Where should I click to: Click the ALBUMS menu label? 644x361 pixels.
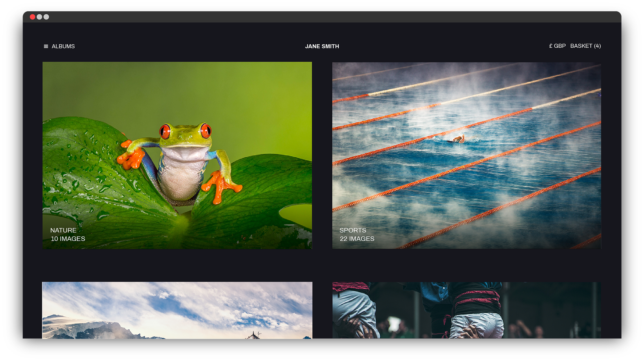tap(63, 46)
